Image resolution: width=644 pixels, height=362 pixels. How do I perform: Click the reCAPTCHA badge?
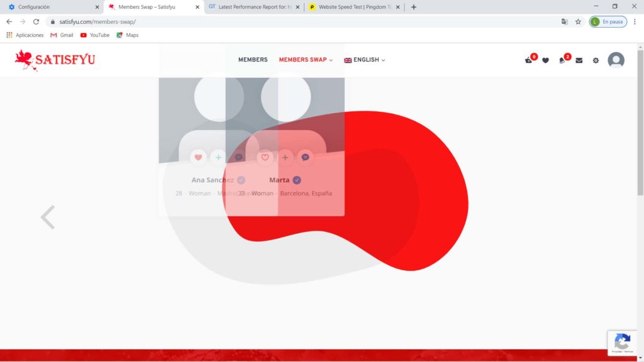pos(622,343)
